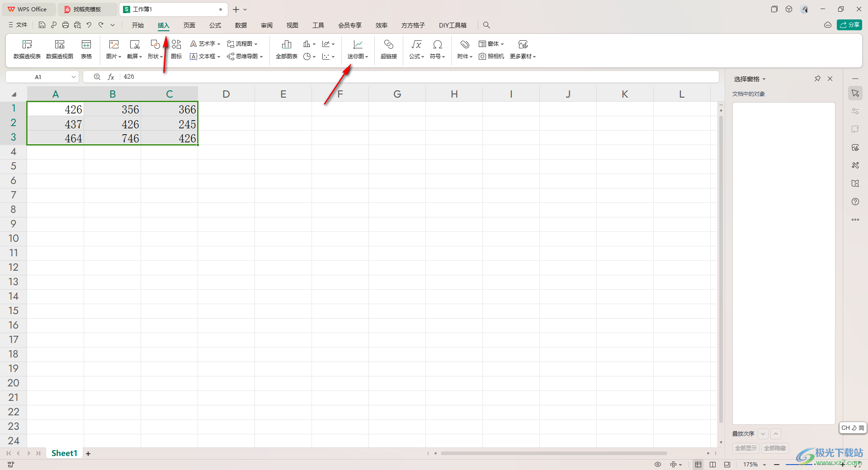Open the zoom percentage dropdown

pyautogui.click(x=764, y=465)
